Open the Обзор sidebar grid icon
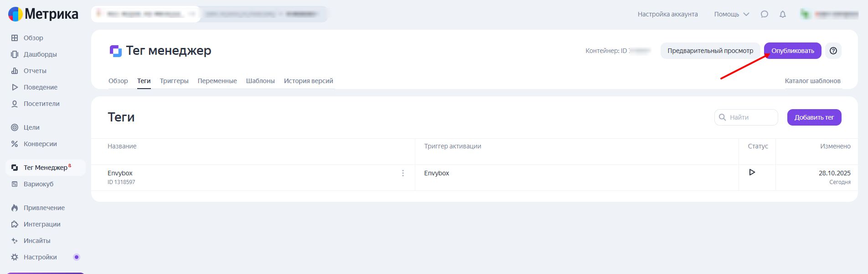The image size is (868, 274). pyautogui.click(x=15, y=38)
